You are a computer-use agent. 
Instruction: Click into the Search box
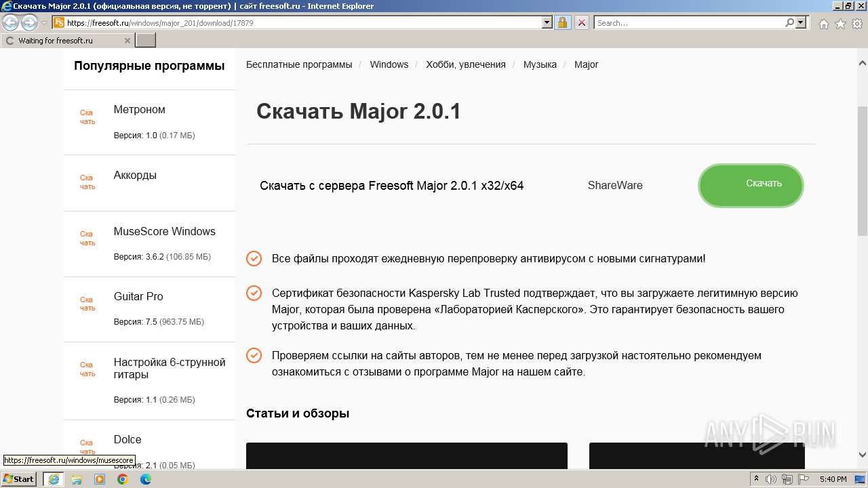[x=689, y=22]
